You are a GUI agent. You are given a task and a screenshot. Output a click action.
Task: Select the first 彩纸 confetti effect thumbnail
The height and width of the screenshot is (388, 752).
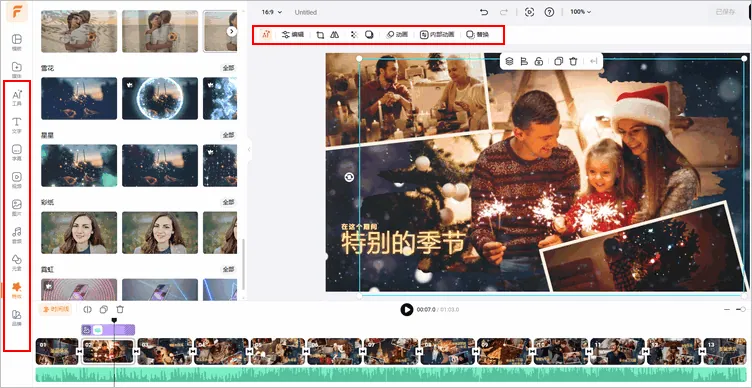(79, 233)
